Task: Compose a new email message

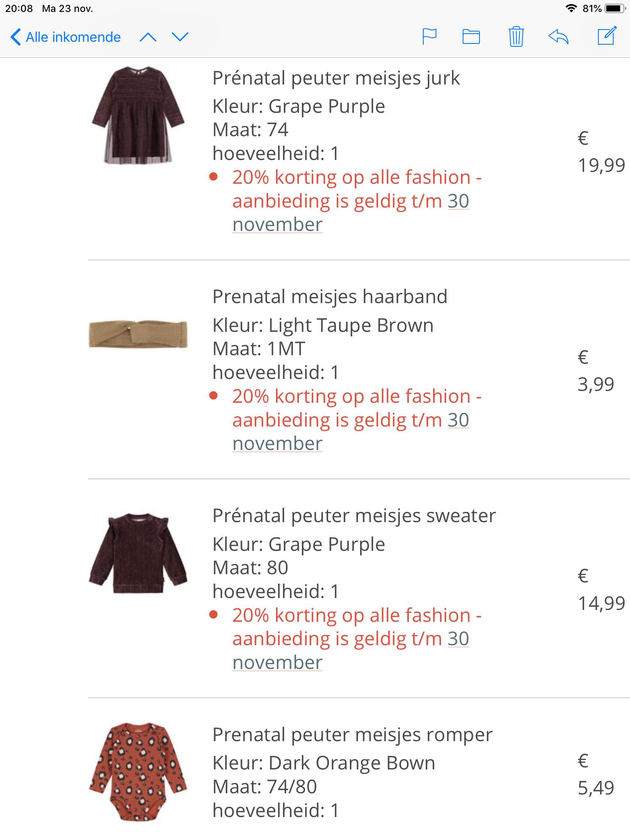Action: click(x=607, y=36)
